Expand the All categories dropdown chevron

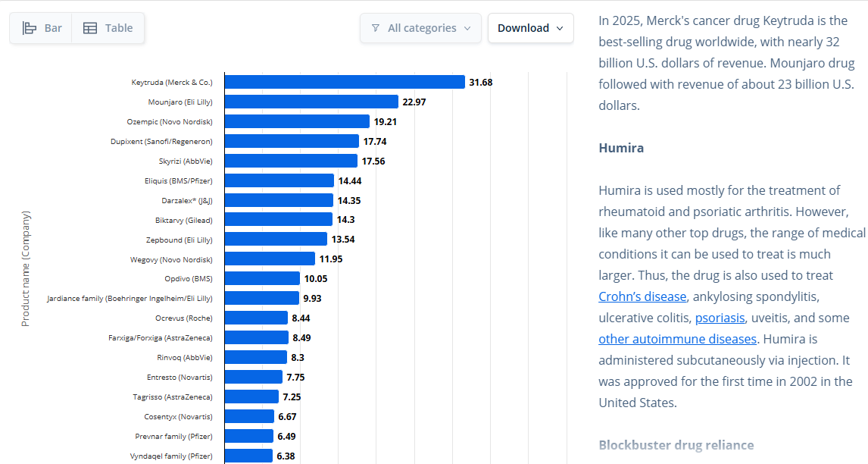(467, 28)
